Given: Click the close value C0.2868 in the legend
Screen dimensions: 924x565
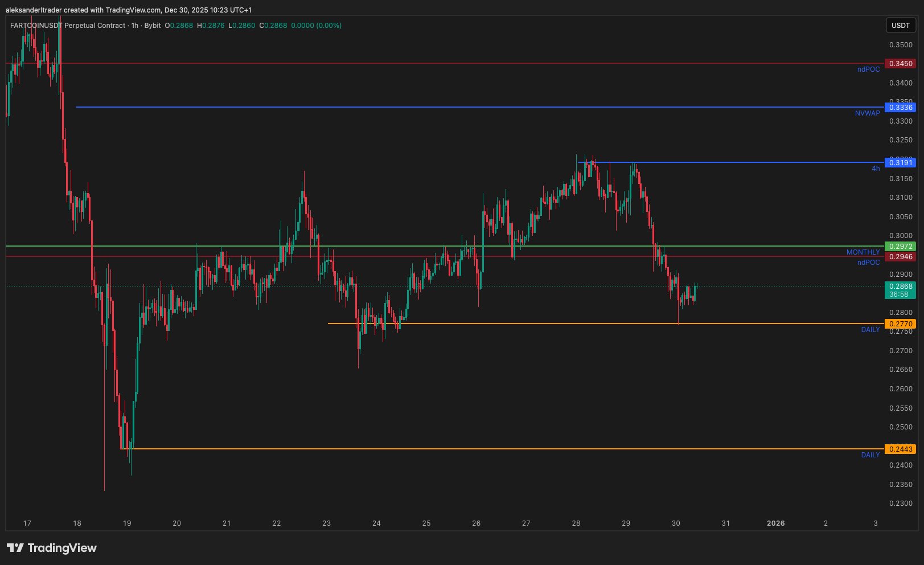Looking at the screenshot, I should coord(273,26).
